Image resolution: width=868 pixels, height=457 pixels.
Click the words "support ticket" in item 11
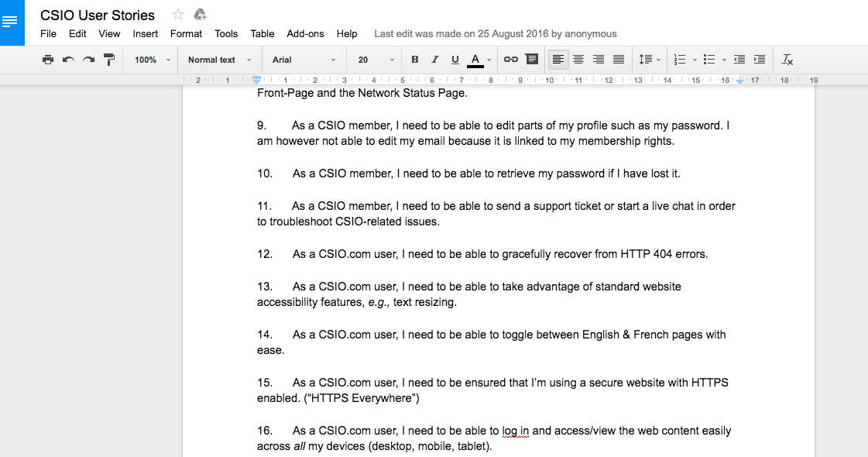pos(567,206)
